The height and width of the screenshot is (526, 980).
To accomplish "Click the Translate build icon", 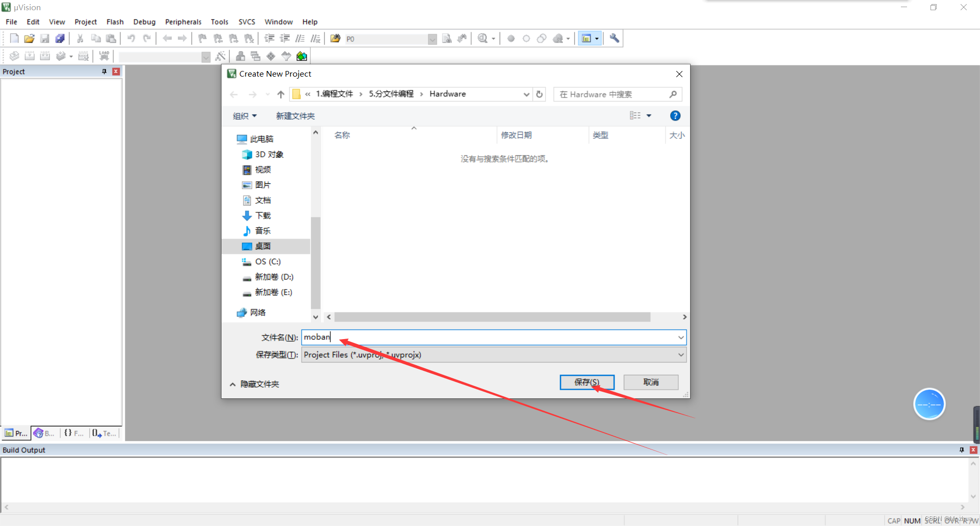I will click(x=14, y=56).
